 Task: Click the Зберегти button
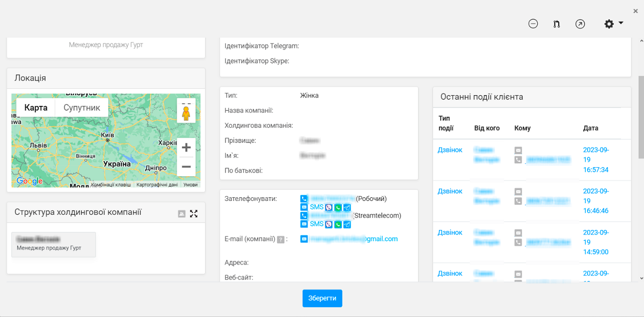[322, 298]
